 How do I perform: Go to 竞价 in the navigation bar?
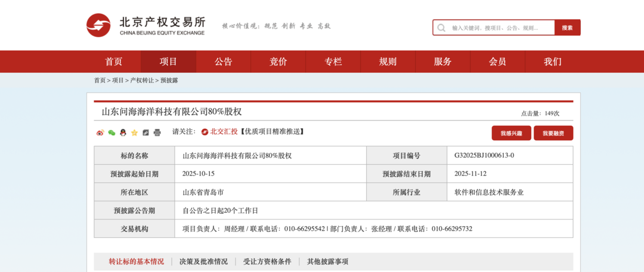[278, 61]
